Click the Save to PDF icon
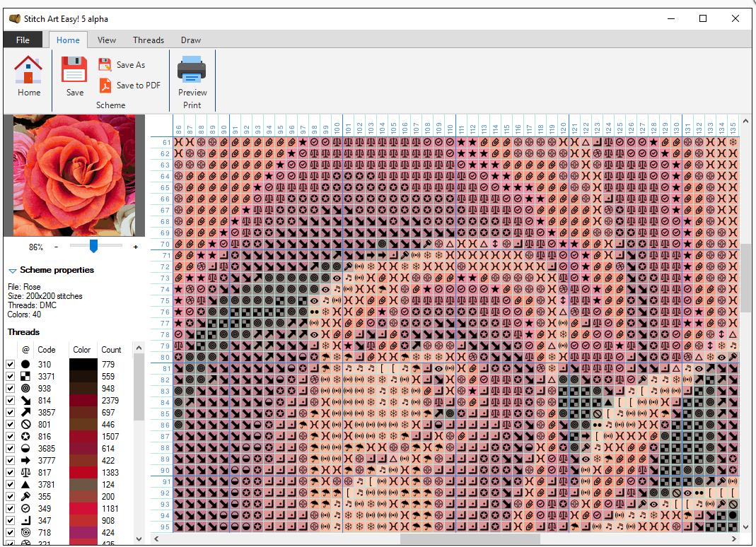756x547 pixels. coord(105,86)
